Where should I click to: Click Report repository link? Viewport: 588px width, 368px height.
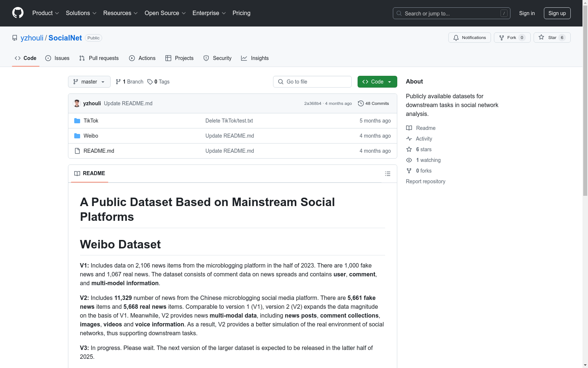pos(426,181)
